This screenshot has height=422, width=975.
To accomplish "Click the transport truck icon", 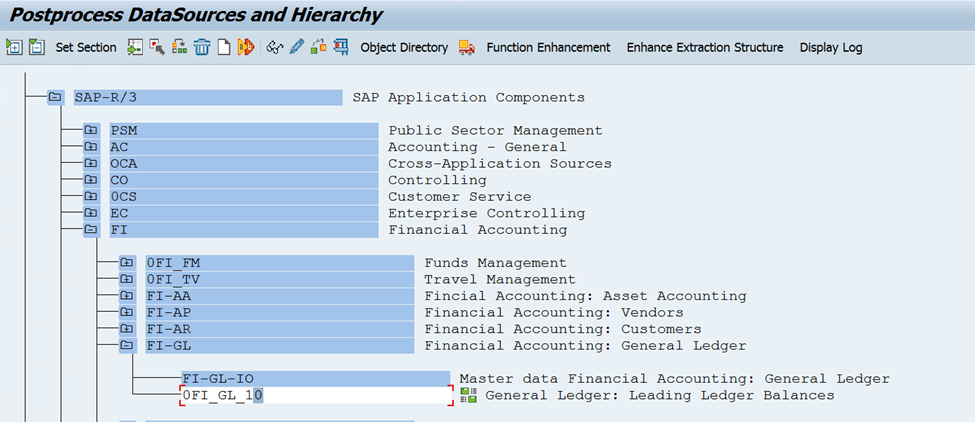I will pyautogui.click(x=467, y=47).
